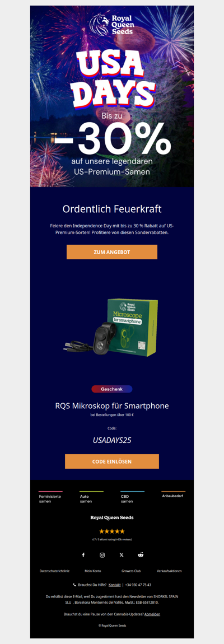224x644 pixels.
Task: Visit the Growers Club link
Action: (131, 571)
